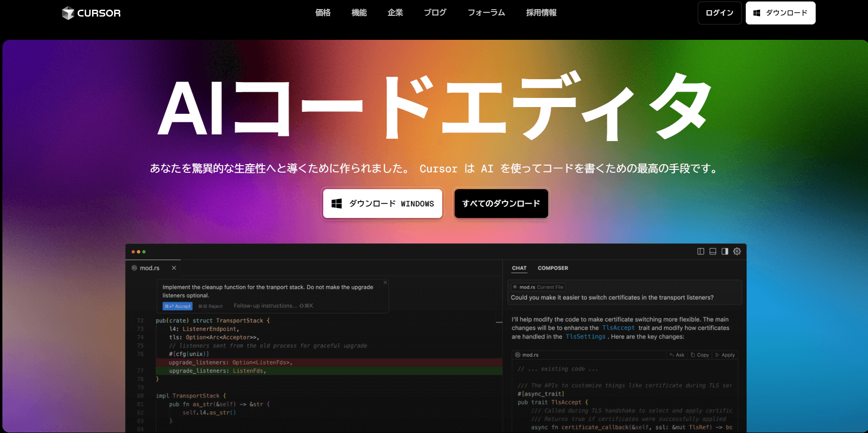Open the ブログ blog link
This screenshot has width=868, height=433.
(x=435, y=13)
